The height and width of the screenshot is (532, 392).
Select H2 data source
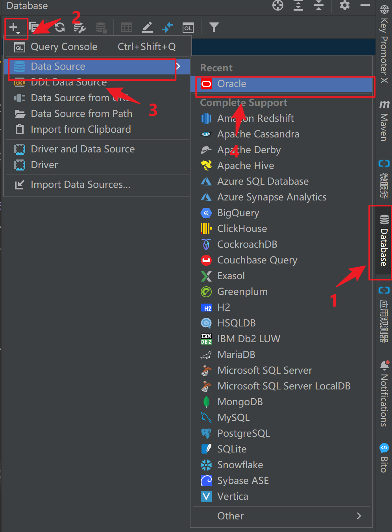[x=281, y=308]
